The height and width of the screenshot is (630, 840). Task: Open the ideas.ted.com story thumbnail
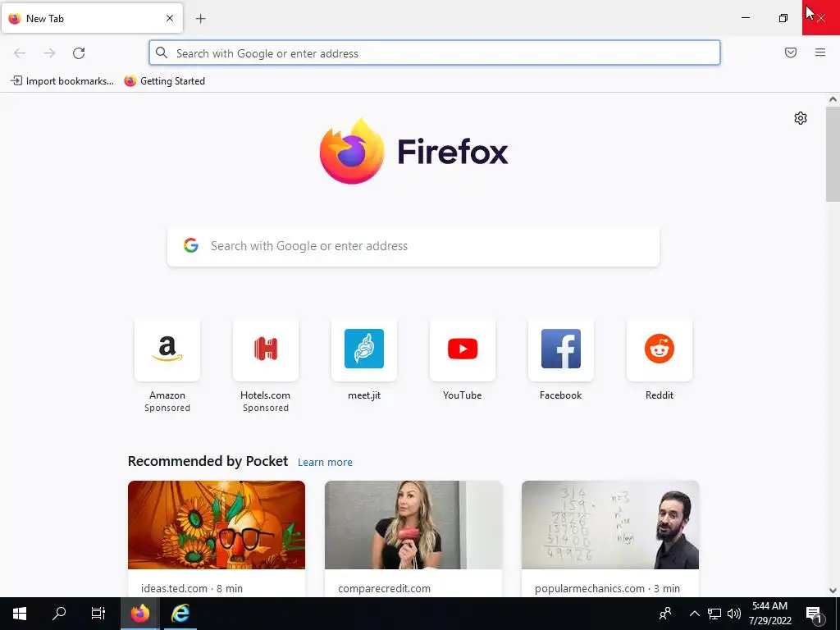click(x=217, y=525)
